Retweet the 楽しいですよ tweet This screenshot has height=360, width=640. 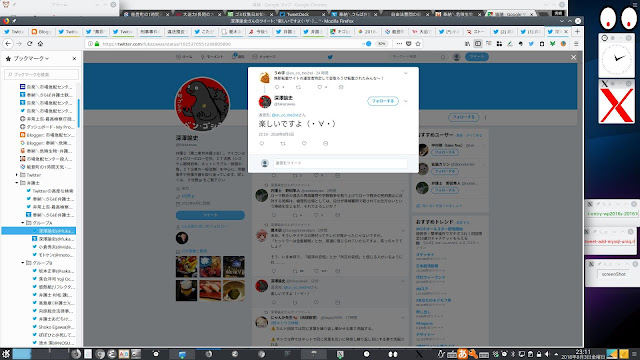[283, 143]
